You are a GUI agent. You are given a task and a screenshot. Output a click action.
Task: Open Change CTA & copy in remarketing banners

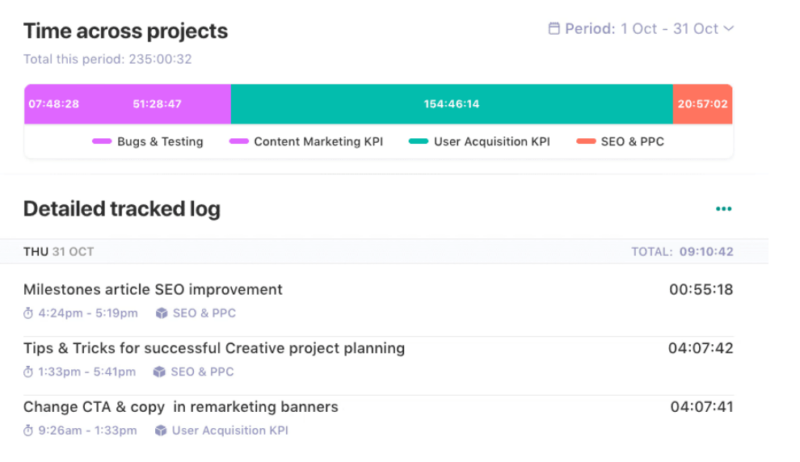pyautogui.click(x=181, y=407)
